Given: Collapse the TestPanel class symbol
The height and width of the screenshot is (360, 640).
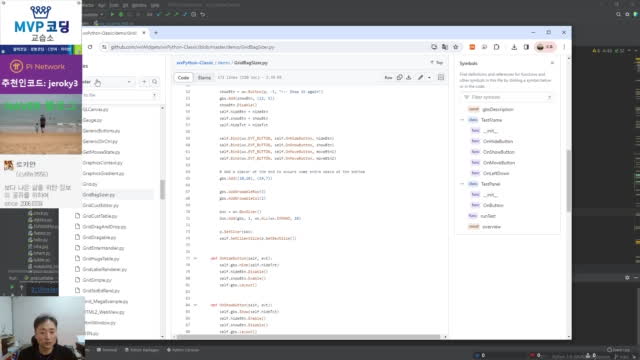Looking at the screenshot, I should (x=462, y=184).
